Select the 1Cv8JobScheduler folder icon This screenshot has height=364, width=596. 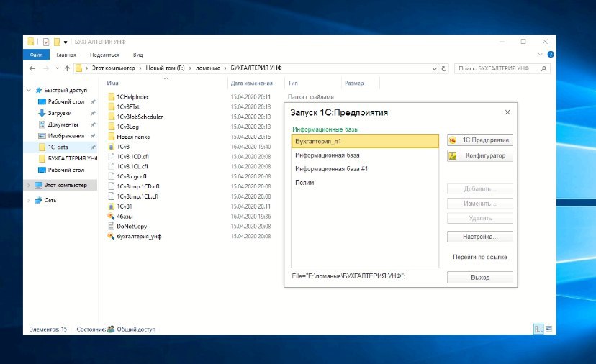tap(111, 117)
